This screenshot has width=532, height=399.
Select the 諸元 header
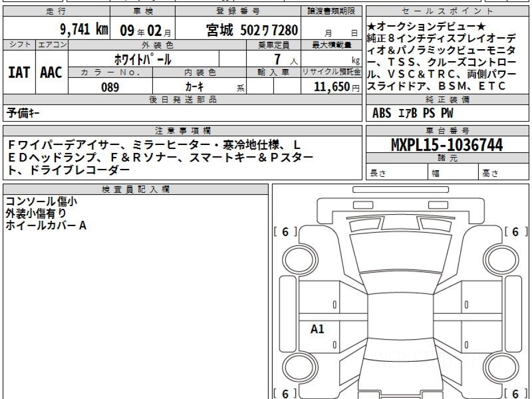tap(447, 158)
